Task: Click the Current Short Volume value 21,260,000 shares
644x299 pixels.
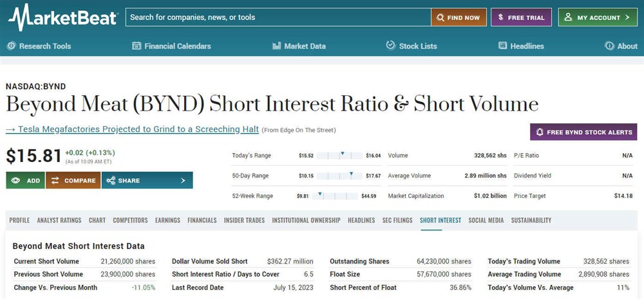Action: (128, 261)
